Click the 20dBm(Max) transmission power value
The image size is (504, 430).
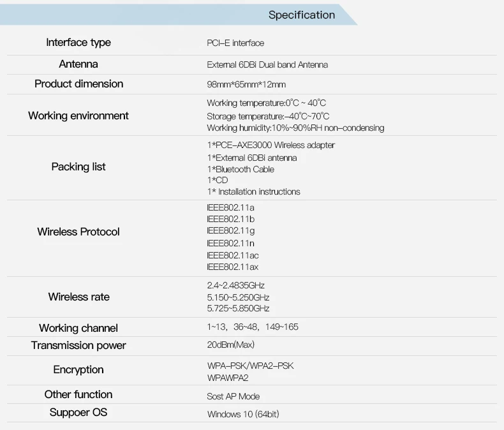tap(230, 345)
